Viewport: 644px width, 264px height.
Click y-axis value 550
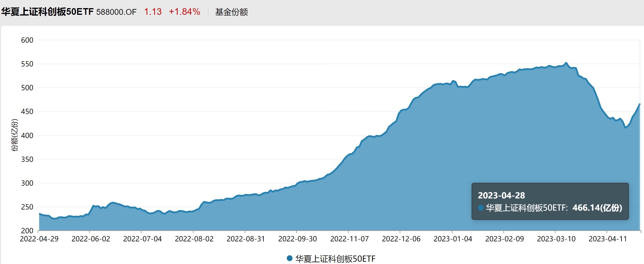pyautogui.click(x=27, y=64)
